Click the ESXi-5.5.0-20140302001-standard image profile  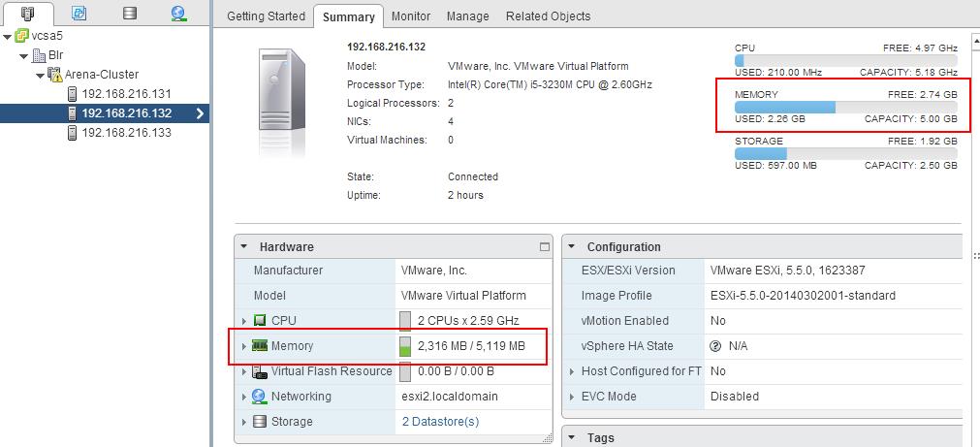(804, 295)
